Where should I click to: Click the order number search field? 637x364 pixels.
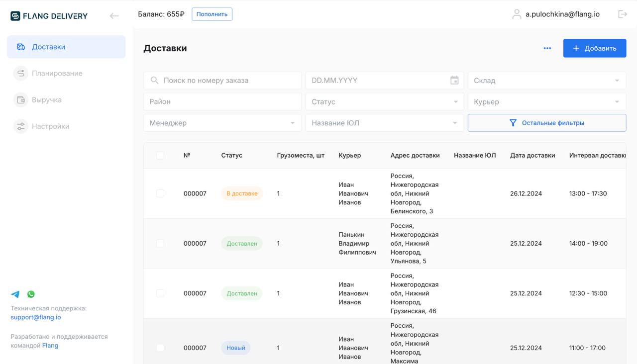tap(222, 81)
